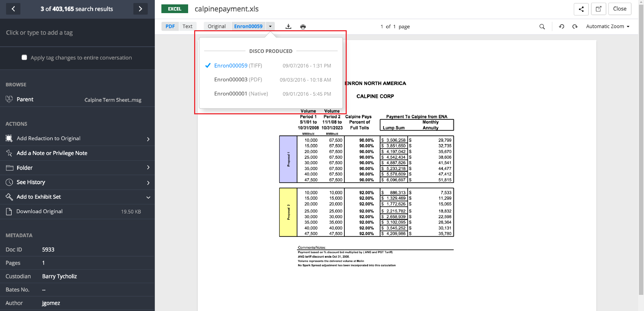Select the Original version tab

pyautogui.click(x=217, y=26)
